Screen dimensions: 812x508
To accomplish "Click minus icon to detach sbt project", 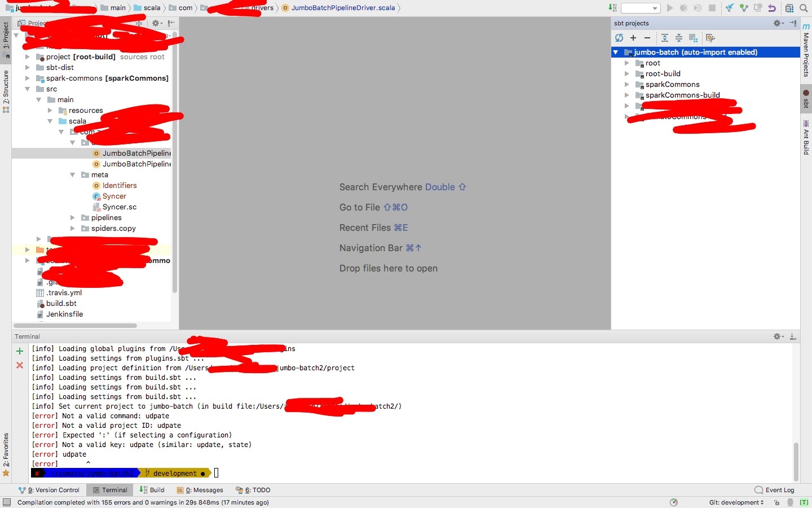I will click(647, 38).
